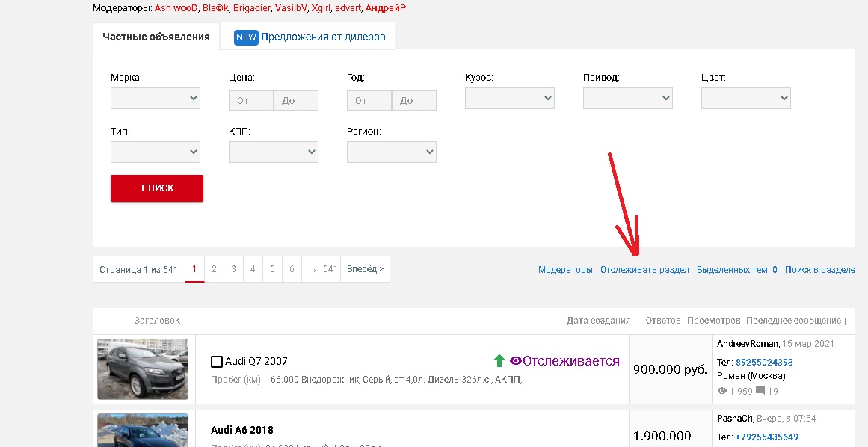The image size is (868, 447).
Task: Open user AndreevRoman profile
Action: tap(748, 344)
